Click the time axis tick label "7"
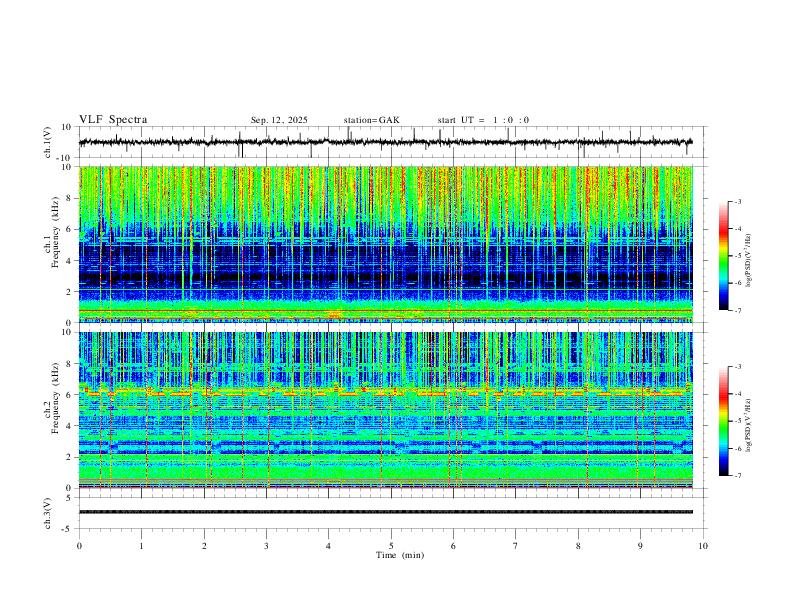Image resolution: width=792 pixels, height=612 pixels. (x=516, y=546)
